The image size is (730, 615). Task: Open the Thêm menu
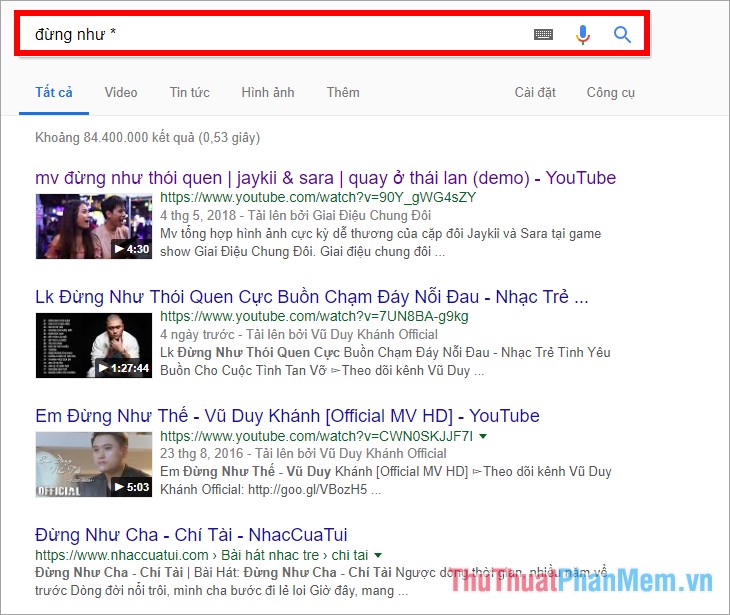(343, 92)
